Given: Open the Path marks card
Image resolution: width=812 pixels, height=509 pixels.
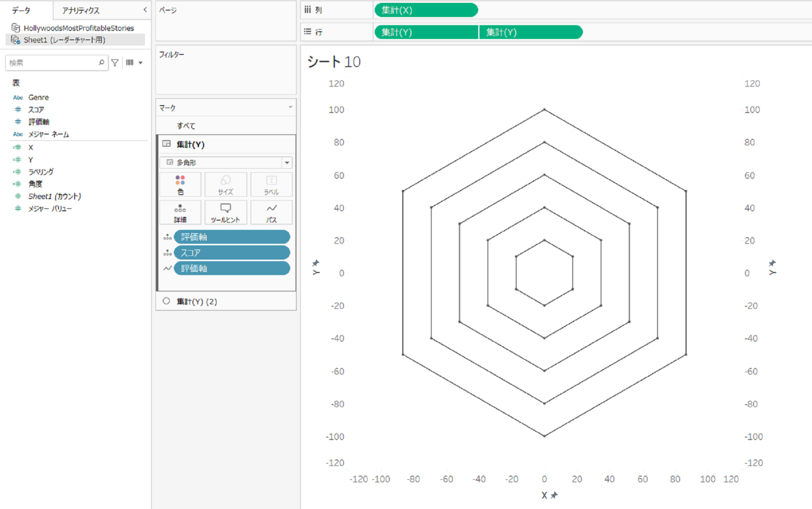Looking at the screenshot, I should [x=271, y=213].
